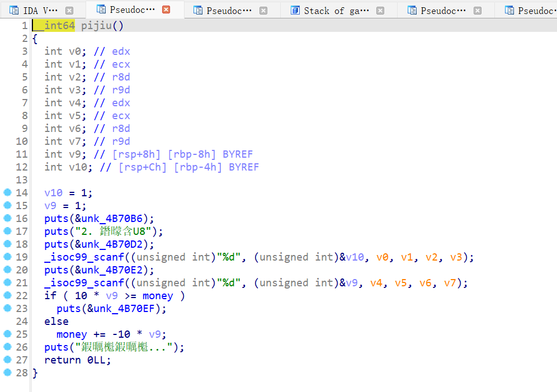Click the active Pseudocode tab's icon
The width and height of the screenshot is (557, 392).
click(x=101, y=10)
